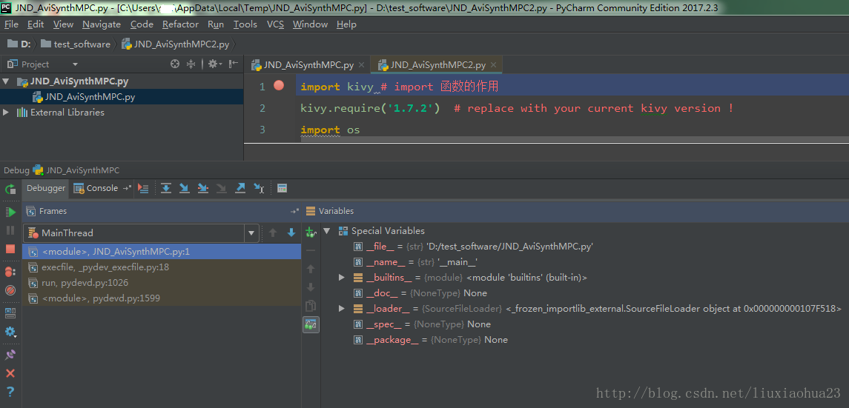Switch to the Debugger tab
849x408 pixels.
click(x=46, y=188)
